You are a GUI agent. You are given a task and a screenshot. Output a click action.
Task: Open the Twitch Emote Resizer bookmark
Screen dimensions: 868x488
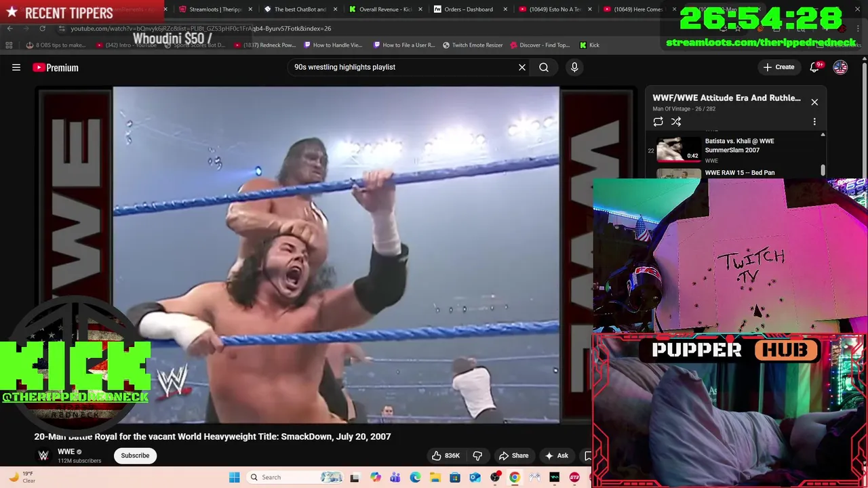tap(473, 45)
